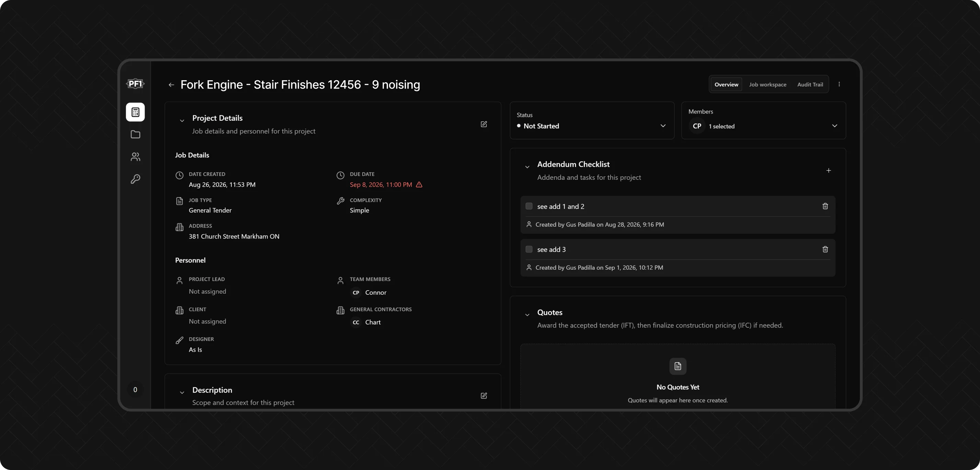Viewport: 980px width, 470px height.
Task: Open the Status dropdown showing Not Started
Action: [592, 120]
